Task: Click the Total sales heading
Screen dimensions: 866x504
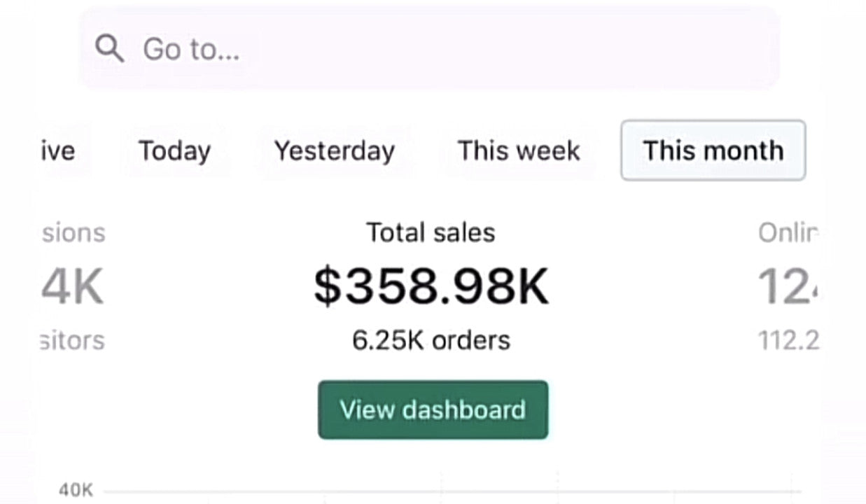Action: coord(431,232)
